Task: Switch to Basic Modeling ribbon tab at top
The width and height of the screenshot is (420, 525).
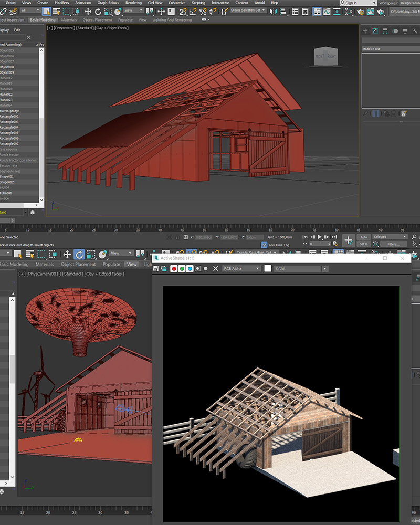Action: click(43, 20)
